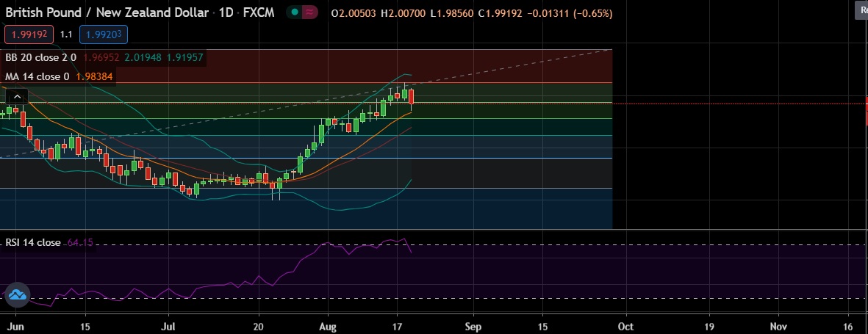Click the 16 date label on the time axis
The height and width of the screenshot is (334, 868).
point(848,327)
